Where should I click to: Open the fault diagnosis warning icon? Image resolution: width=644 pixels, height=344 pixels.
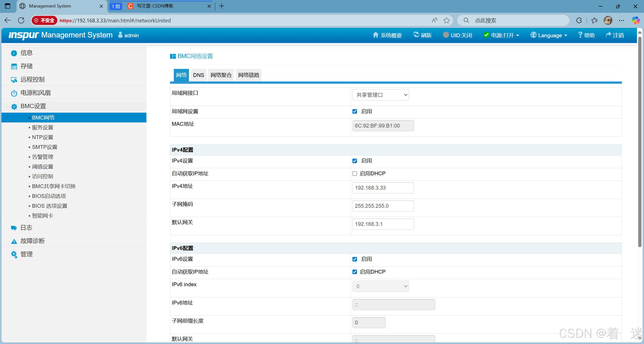click(14, 241)
